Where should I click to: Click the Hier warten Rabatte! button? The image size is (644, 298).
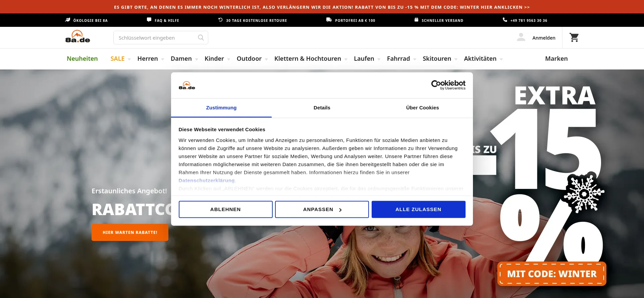pyautogui.click(x=130, y=232)
